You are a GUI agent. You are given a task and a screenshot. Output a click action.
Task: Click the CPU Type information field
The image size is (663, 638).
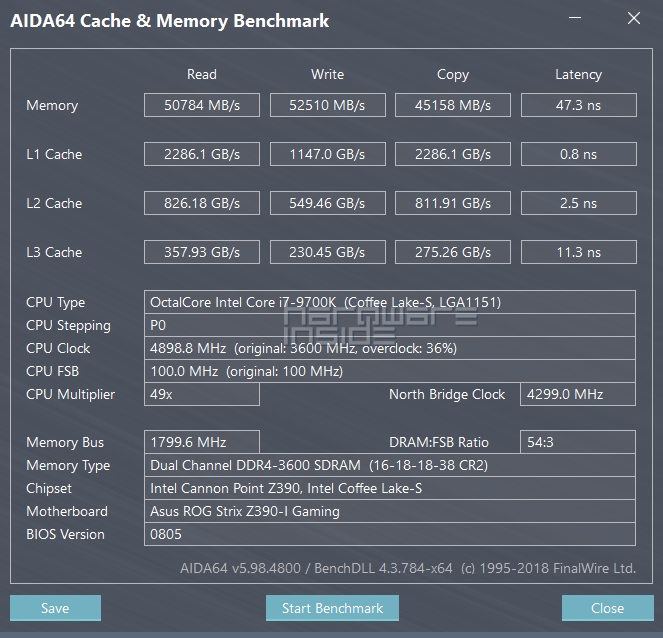point(390,302)
